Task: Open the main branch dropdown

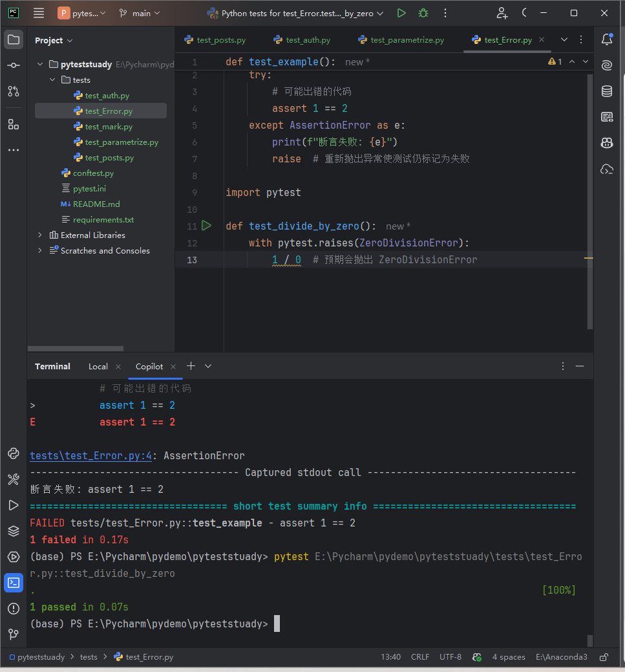Action: click(x=140, y=14)
